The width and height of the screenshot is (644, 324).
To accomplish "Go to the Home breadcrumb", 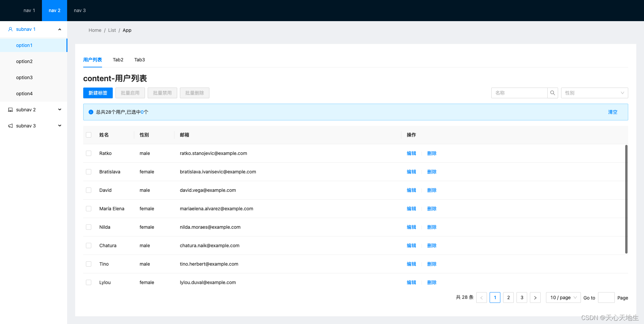I will point(95,30).
